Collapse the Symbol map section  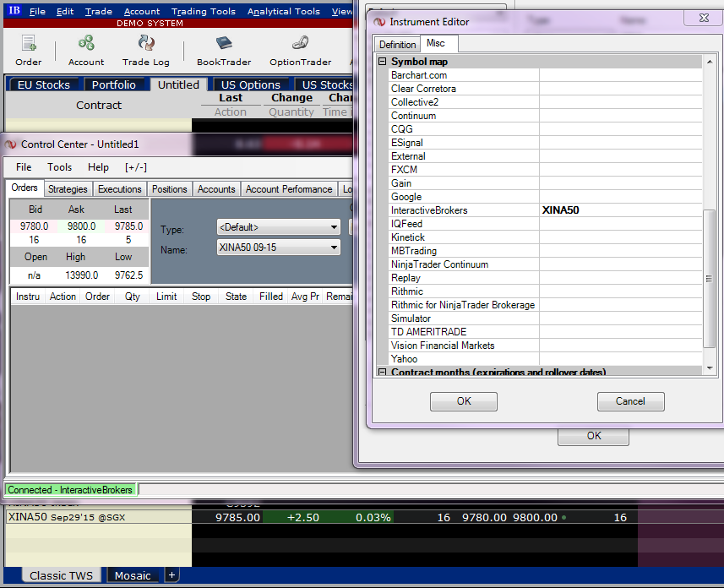383,61
